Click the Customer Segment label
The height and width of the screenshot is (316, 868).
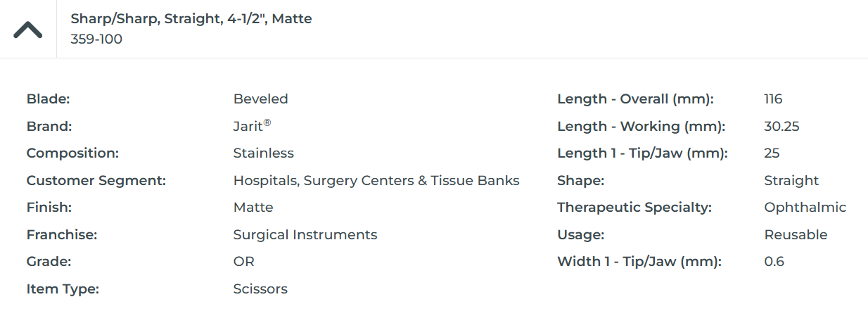(96, 181)
